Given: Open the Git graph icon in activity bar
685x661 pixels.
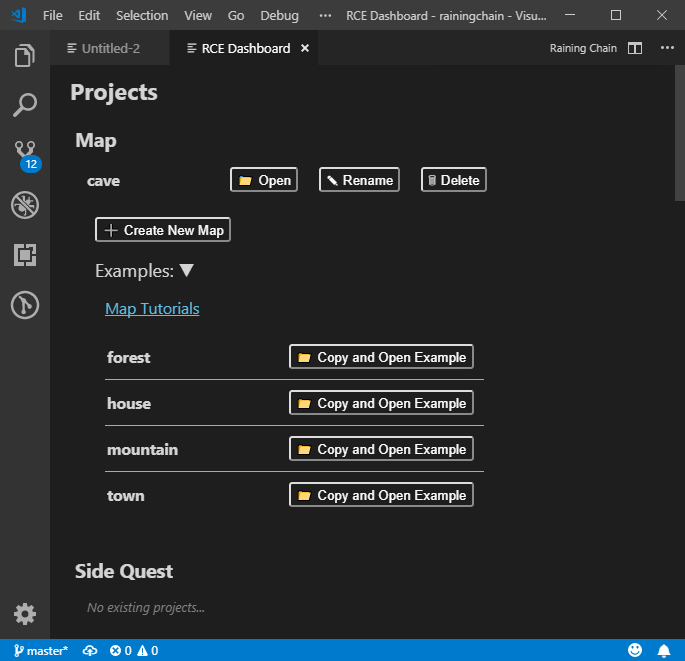Looking at the screenshot, I should pyautogui.click(x=25, y=305).
